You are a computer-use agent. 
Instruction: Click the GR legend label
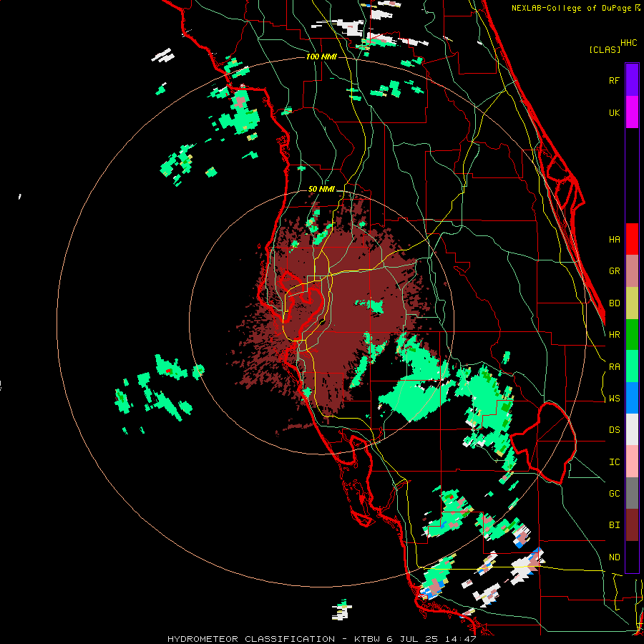(614, 271)
